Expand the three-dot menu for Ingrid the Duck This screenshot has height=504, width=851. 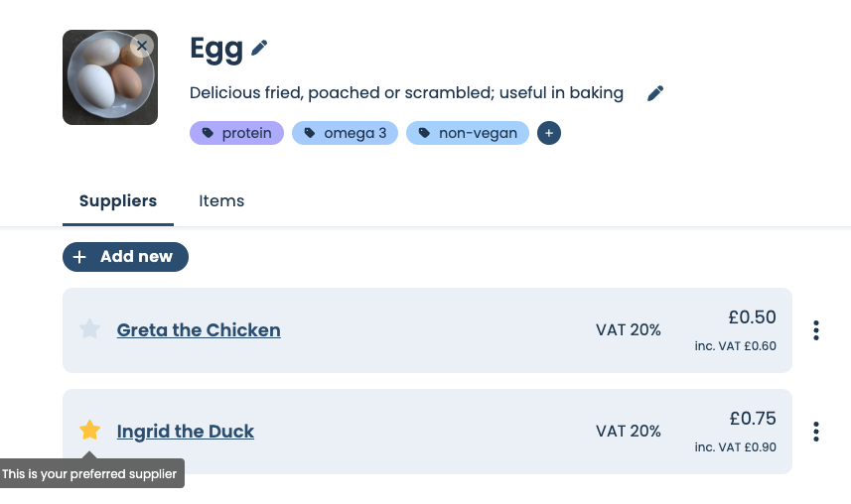tap(816, 432)
